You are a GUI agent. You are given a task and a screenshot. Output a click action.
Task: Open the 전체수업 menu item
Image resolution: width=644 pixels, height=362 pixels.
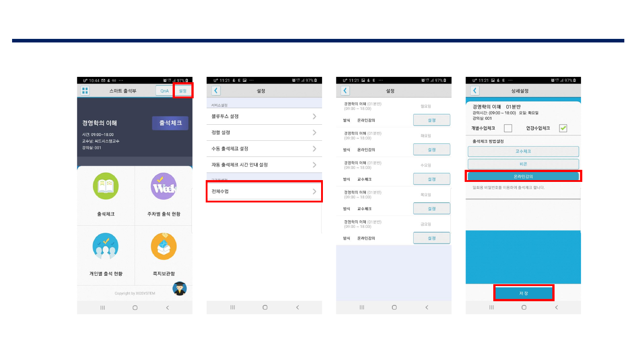click(x=264, y=191)
